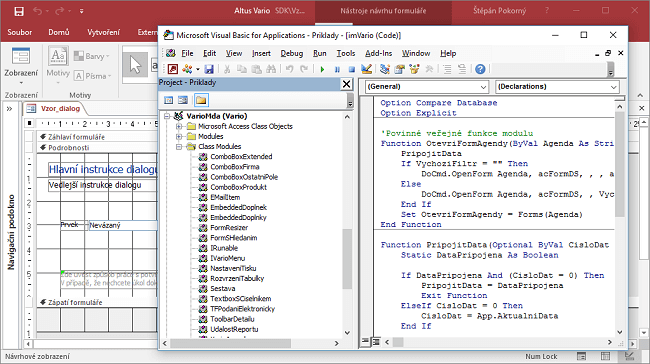Open the File menu in VBA editor

[187, 53]
